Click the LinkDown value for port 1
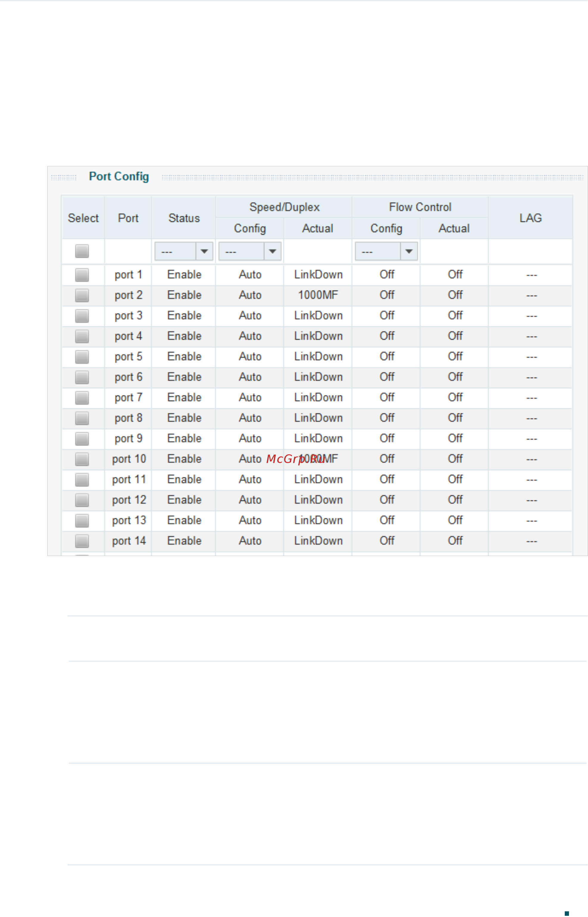Image resolution: width=588 pixels, height=917 pixels. pyautogui.click(x=318, y=275)
